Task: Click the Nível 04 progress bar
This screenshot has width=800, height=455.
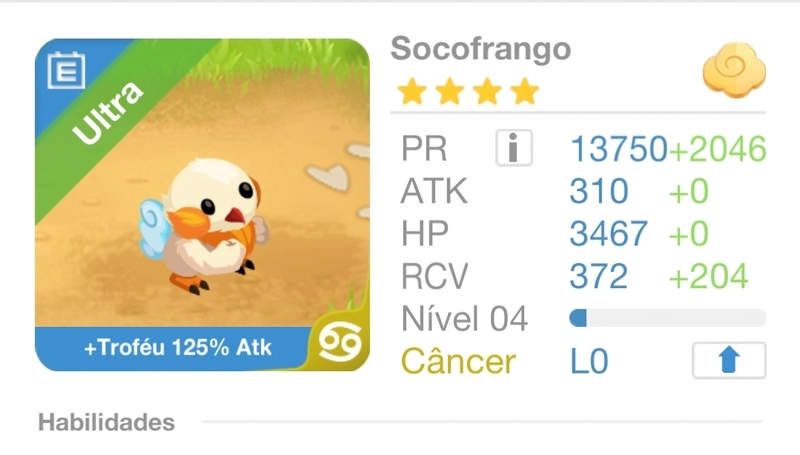Action: click(667, 318)
